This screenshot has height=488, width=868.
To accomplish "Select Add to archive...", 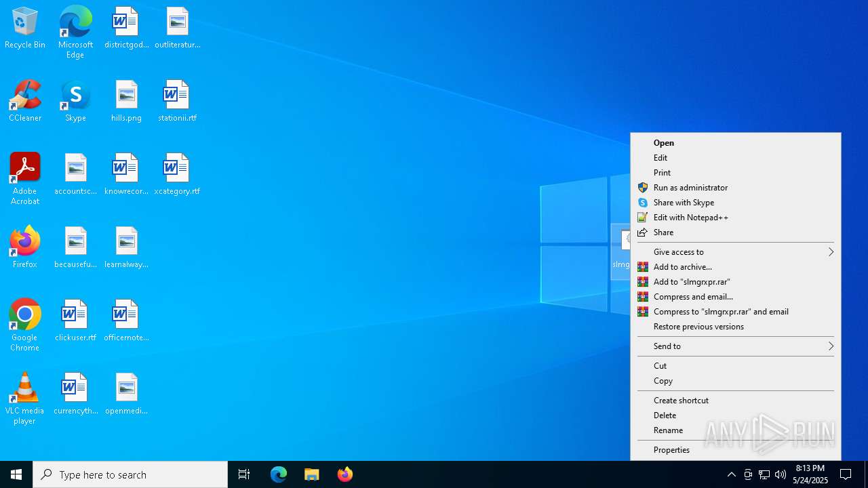I will click(736, 267).
